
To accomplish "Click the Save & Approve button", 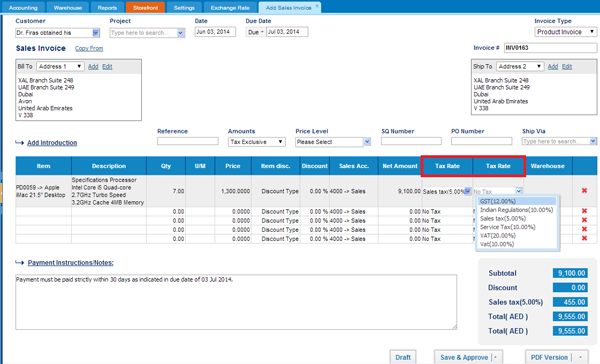I will (464, 357).
